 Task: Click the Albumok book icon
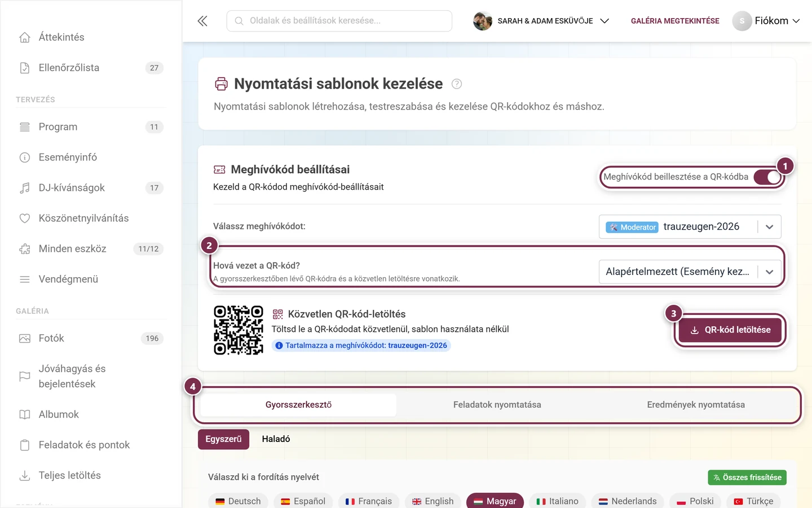click(x=25, y=415)
